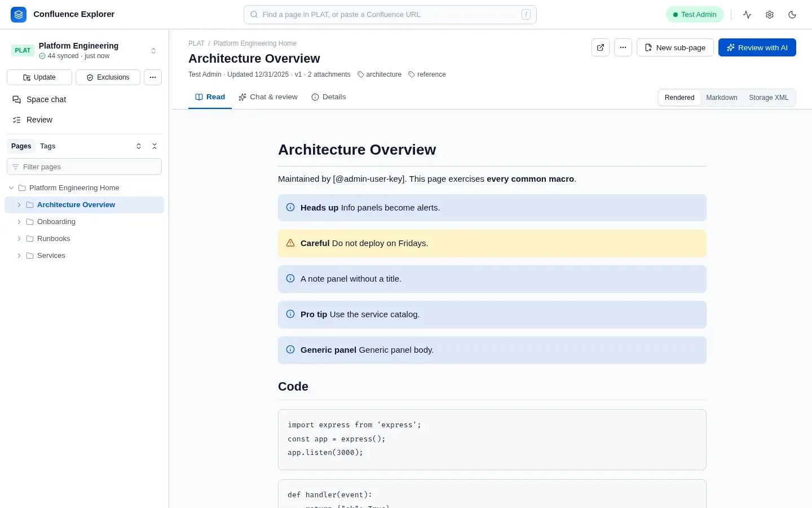Expand the Onboarding tree node
Viewport: 812px width, 508px height.
(19, 222)
